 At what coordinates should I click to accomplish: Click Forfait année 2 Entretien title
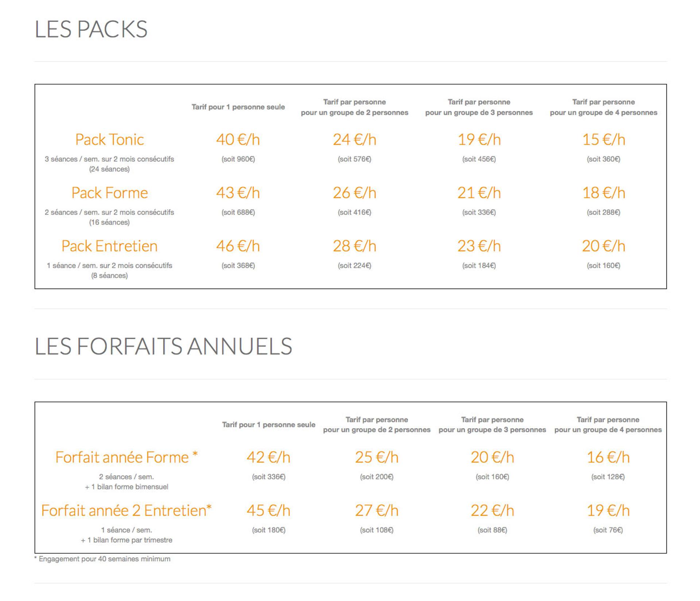127,511
